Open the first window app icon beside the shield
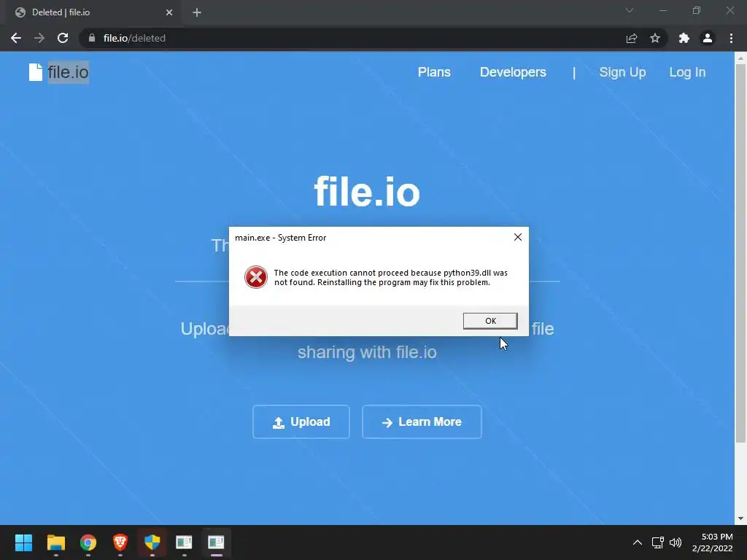This screenshot has width=747, height=560. 184,542
